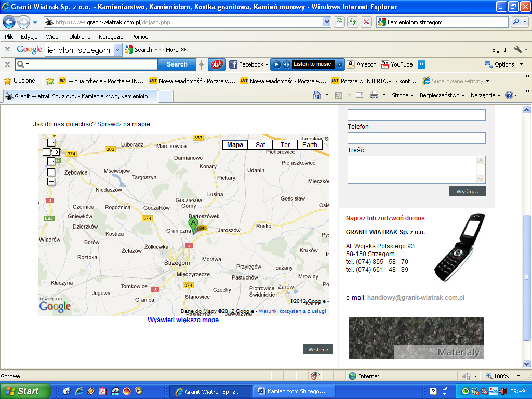Zoom out of the map with minus button

pyautogui.click(x=51, y=181)
